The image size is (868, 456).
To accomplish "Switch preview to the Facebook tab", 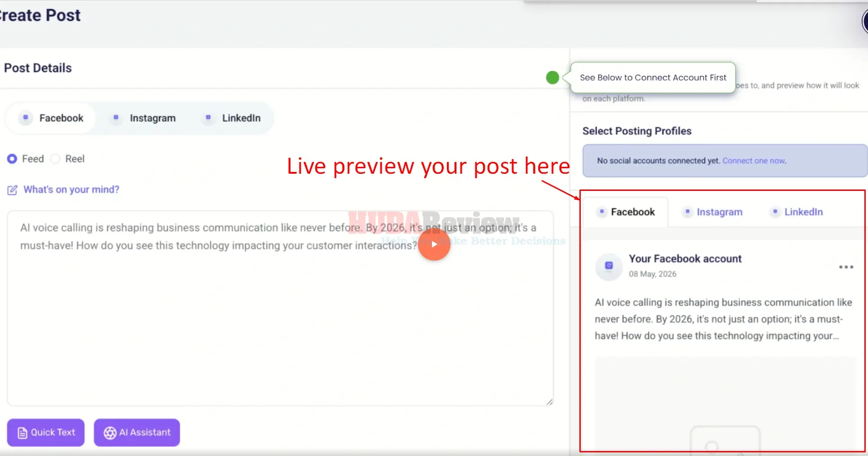I will (x=626, y=212).
